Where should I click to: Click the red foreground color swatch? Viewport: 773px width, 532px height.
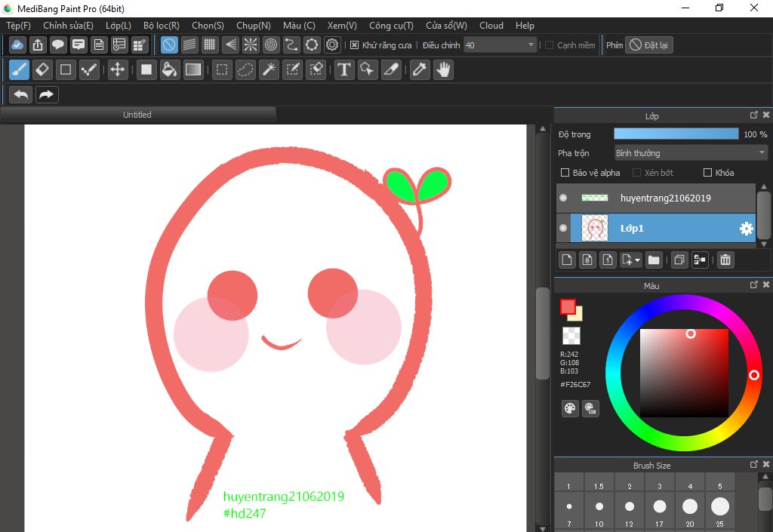click(568, 307)
